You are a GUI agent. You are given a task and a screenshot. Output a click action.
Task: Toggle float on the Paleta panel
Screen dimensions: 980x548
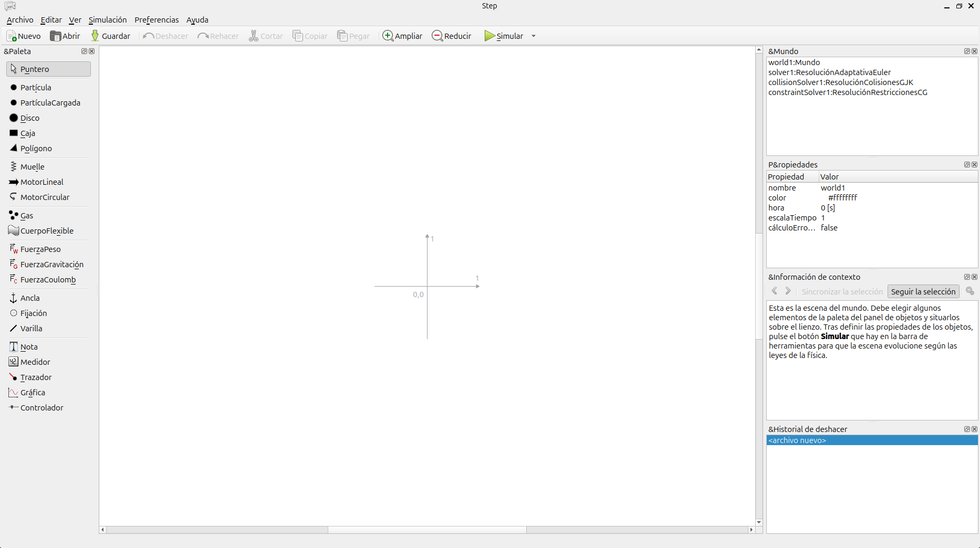coord(84,51)
